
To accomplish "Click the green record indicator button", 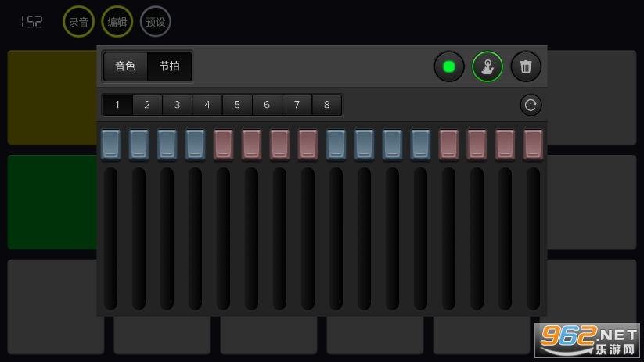I will (x=449, y=66).
